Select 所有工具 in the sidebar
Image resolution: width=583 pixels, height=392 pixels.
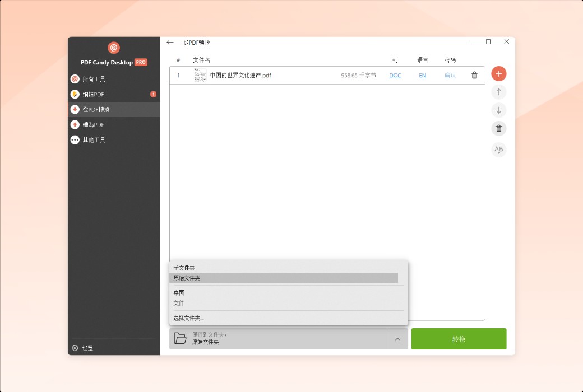tap(93, 78)
